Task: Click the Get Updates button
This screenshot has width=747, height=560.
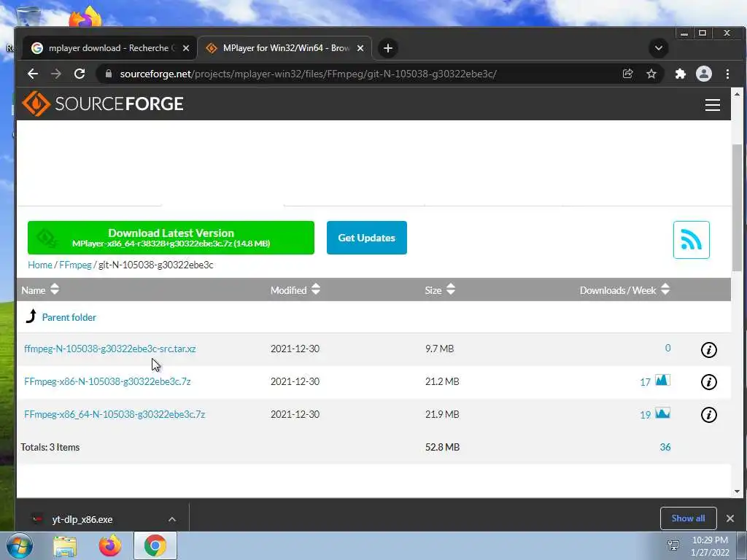Action: [x=367, y=238]
